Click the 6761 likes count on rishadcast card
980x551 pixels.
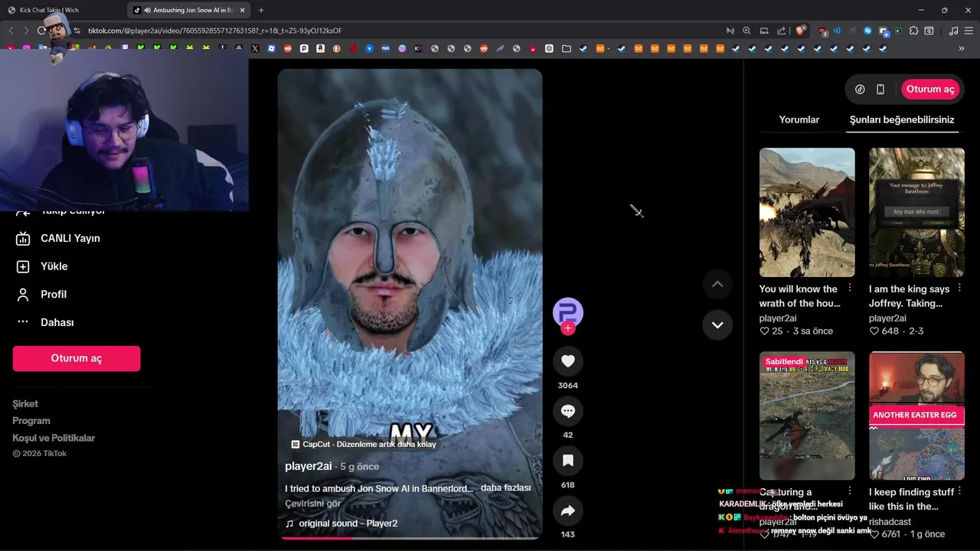tap(890, 534)
